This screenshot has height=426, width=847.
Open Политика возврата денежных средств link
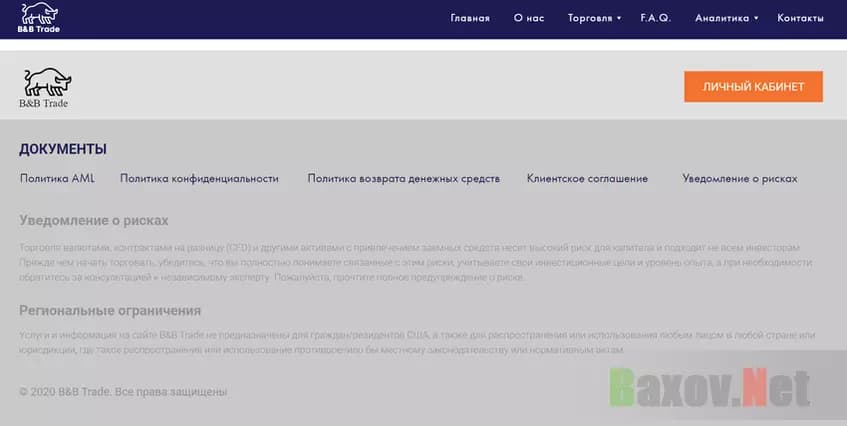coord(404,178)
